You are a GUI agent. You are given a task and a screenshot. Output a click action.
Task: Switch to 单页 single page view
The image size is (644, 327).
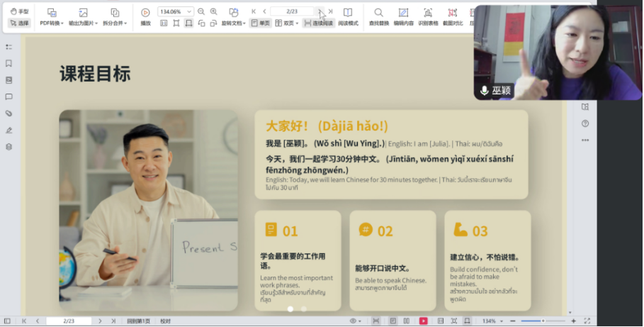(261, 23)
